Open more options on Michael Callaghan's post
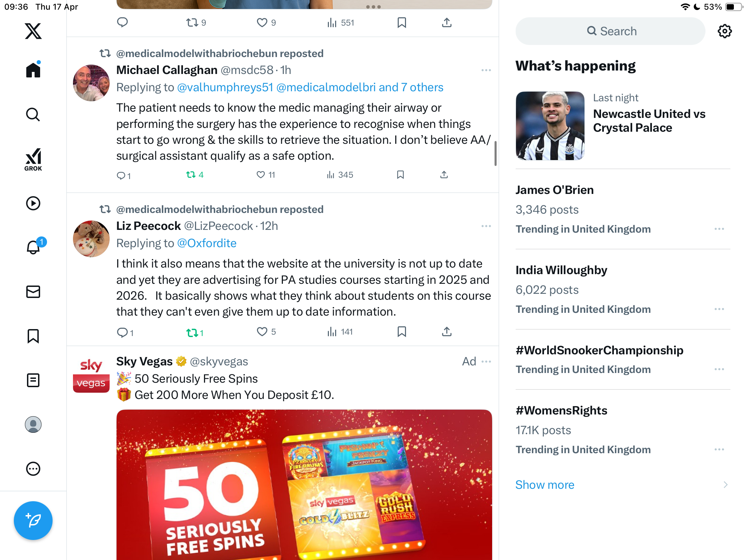Viewport: 747px width, 560px height. (486, 70)
